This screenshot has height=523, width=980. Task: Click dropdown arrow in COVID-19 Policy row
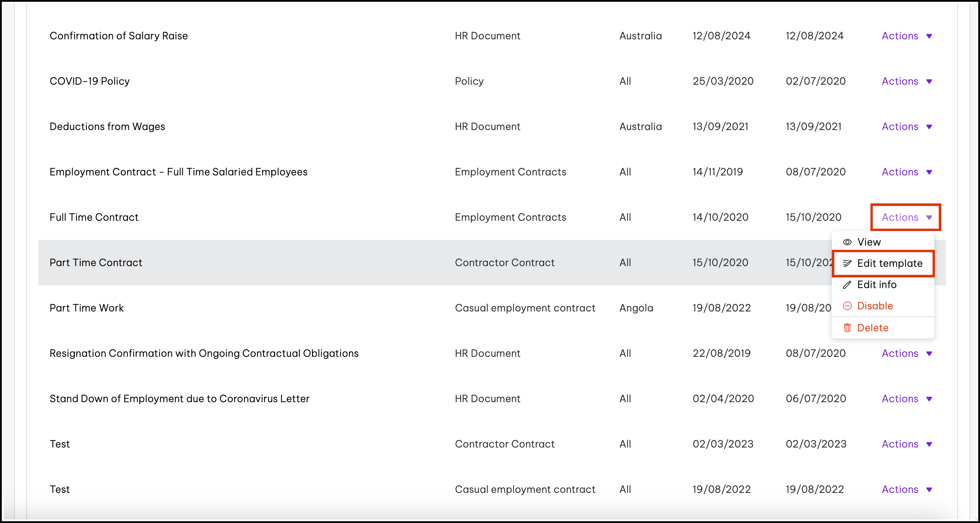click(x=929, y=81)
